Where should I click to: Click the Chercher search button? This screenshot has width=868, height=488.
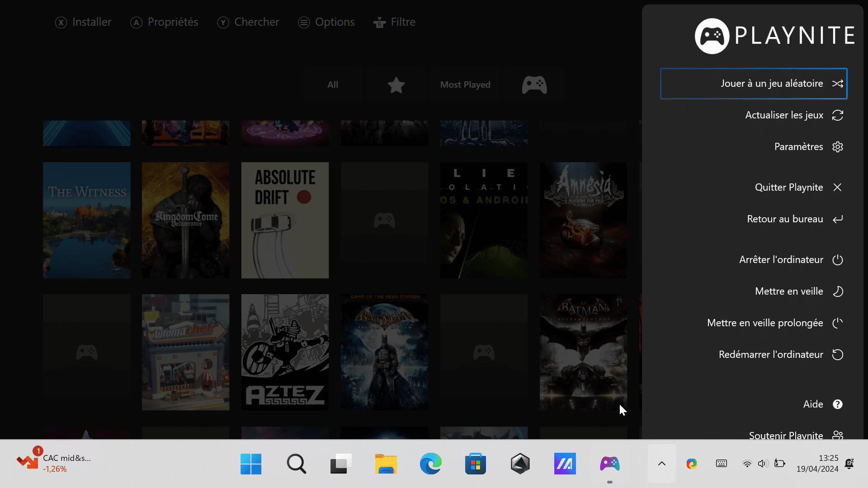tap(248, 22)
